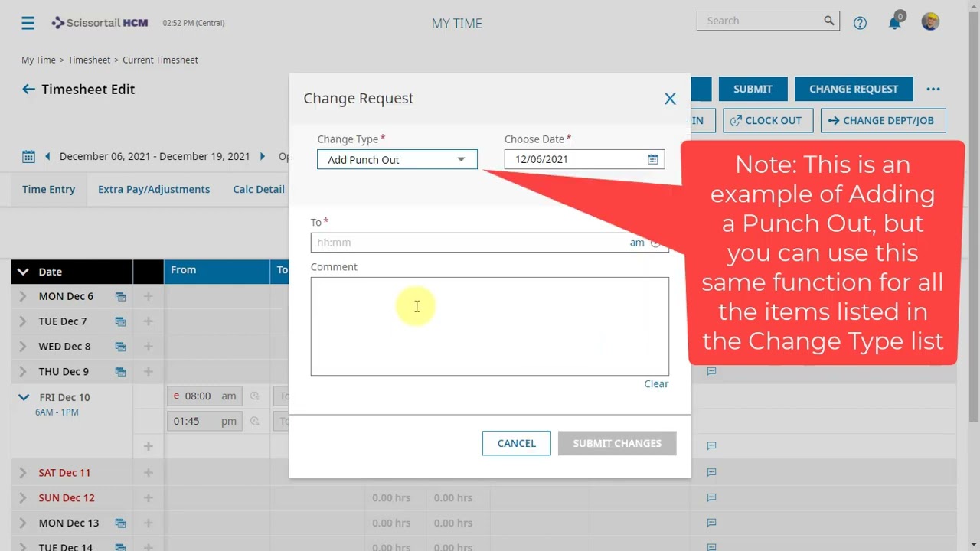Click the notification bell icon
Viewport: 980px width, 551px height.
pyautogui.click(x=893, y=22)
